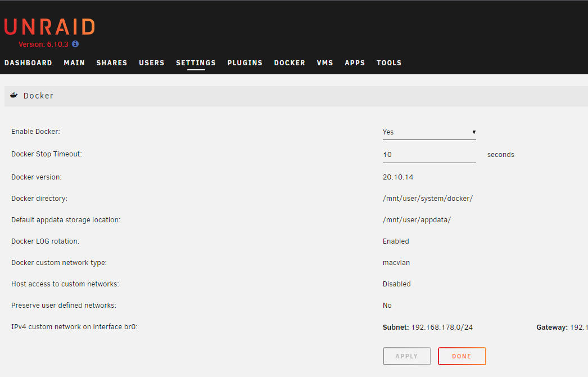Click the Gateway label

(x=551, y=327)
